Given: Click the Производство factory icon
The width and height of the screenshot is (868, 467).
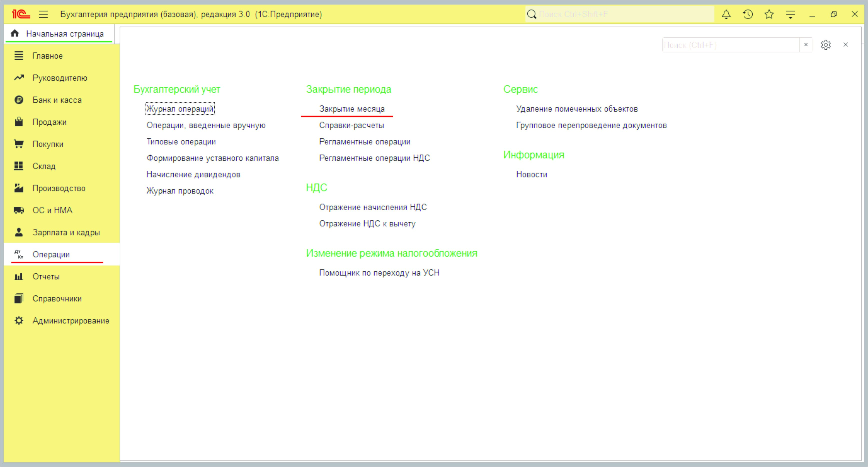Looking at the screenshot, I should (x=19, y=188).
